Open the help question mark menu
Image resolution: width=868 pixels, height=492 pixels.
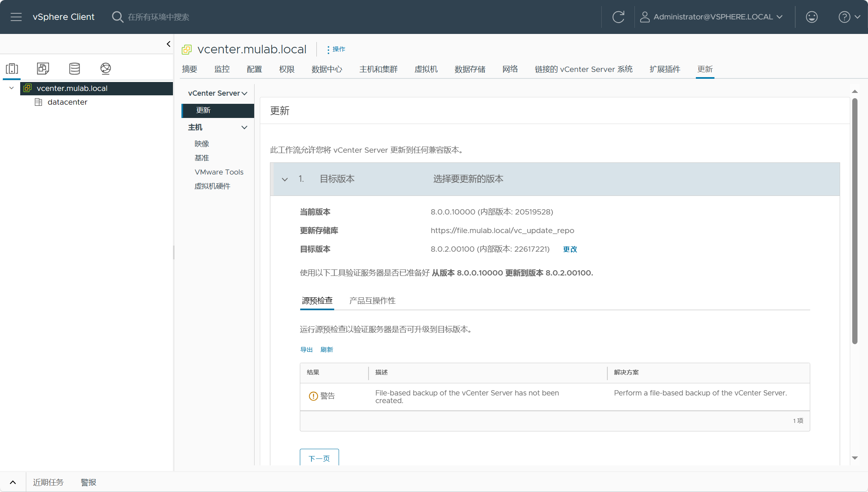[844, 17]
